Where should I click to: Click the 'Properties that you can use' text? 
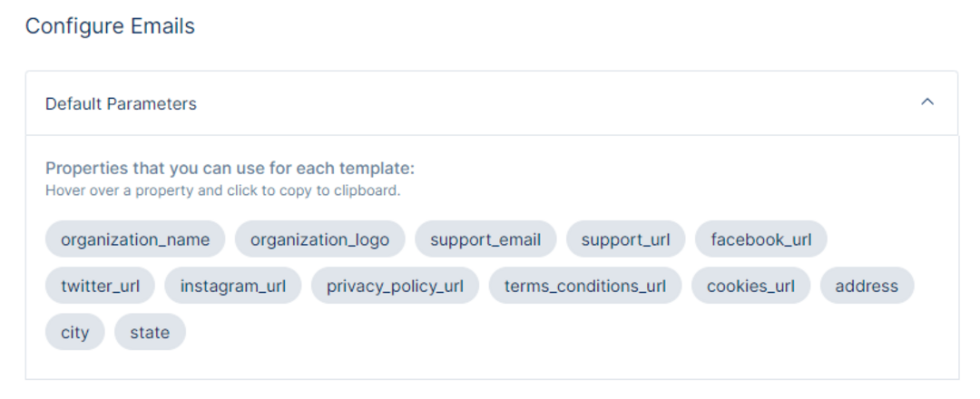click(x=230, y=169)
